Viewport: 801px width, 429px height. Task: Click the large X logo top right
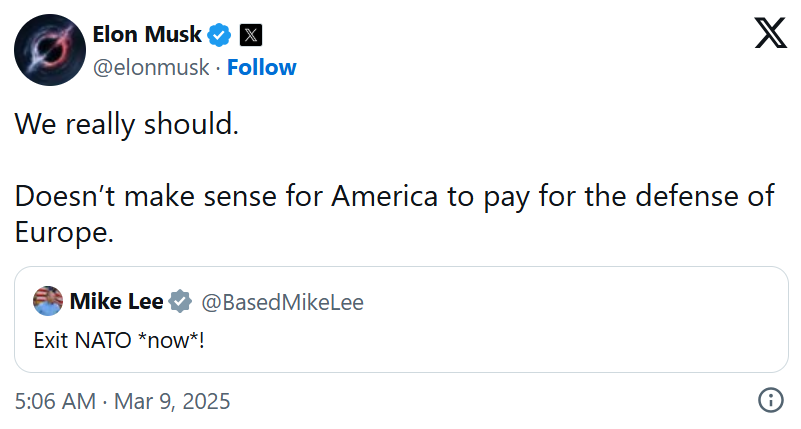click(x=769, y=34)
